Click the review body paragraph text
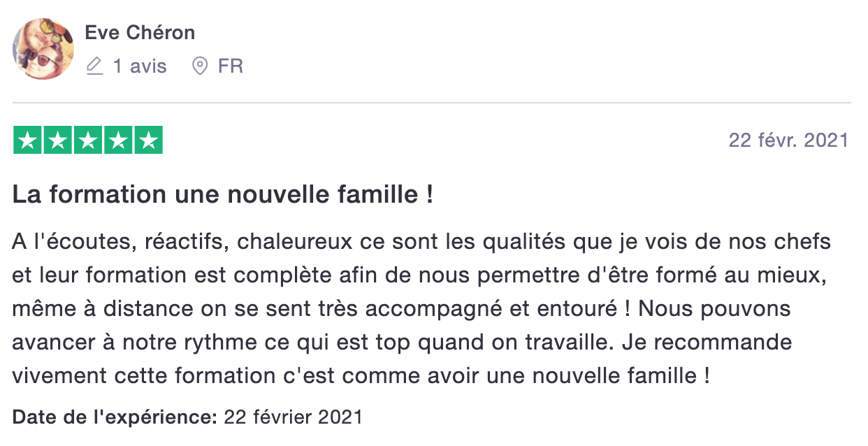This screenshot has width=868, height=446. pyautogui.click(x=421, y=309)
